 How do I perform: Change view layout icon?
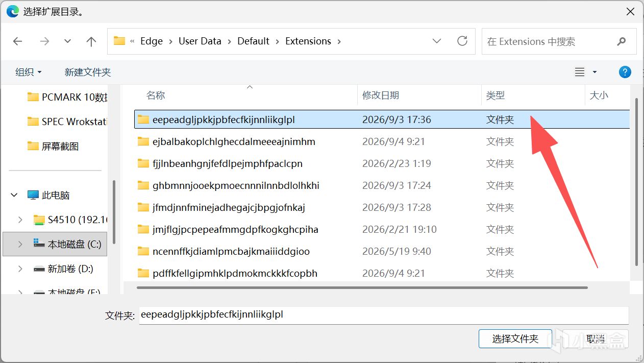click(580, 72)
